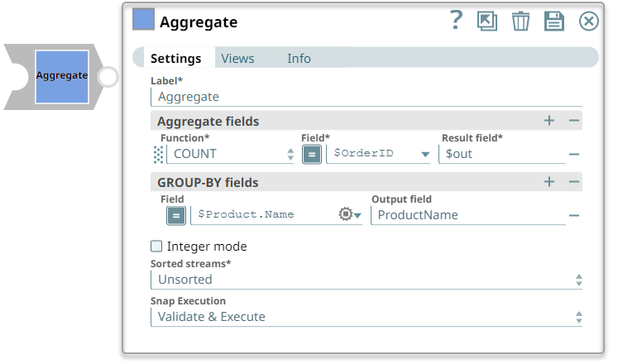618x364 pixels.
Task: Add a new GROUP-BY fields row
Action: click(549, 182)
